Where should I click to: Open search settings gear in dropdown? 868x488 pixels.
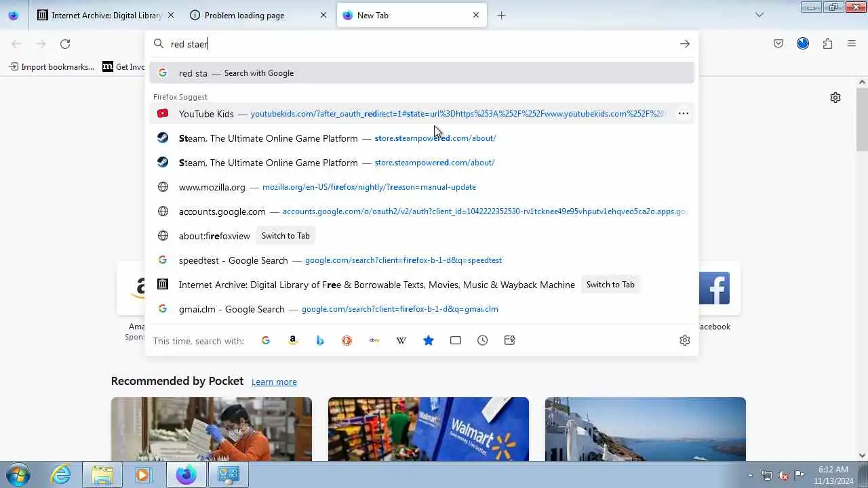coord(685,340)
